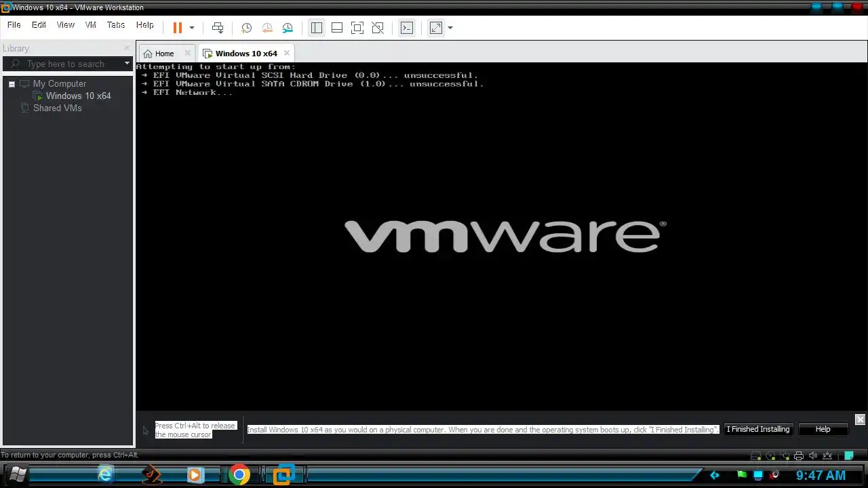The image size is (868, 488).
Task: Open the VM menu
Action: coord(91,25)
